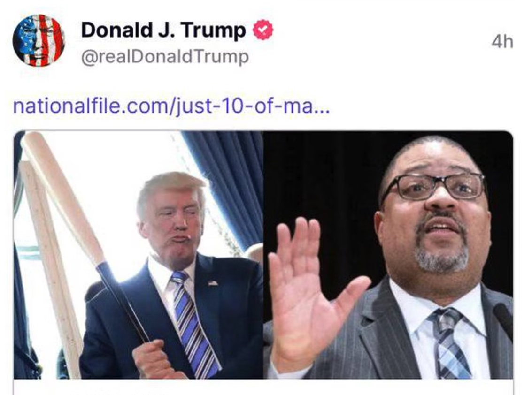Visit the @realDonaldTrump handle
Image resolution: width=532 pixels, height=395 pixels.
point(165,57)
